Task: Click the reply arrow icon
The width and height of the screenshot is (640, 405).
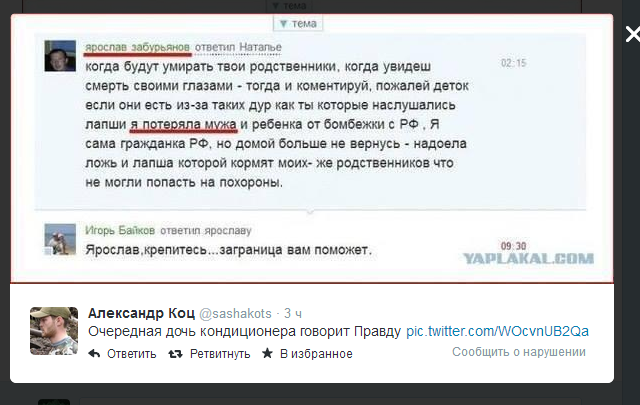Action: (94, 354)
